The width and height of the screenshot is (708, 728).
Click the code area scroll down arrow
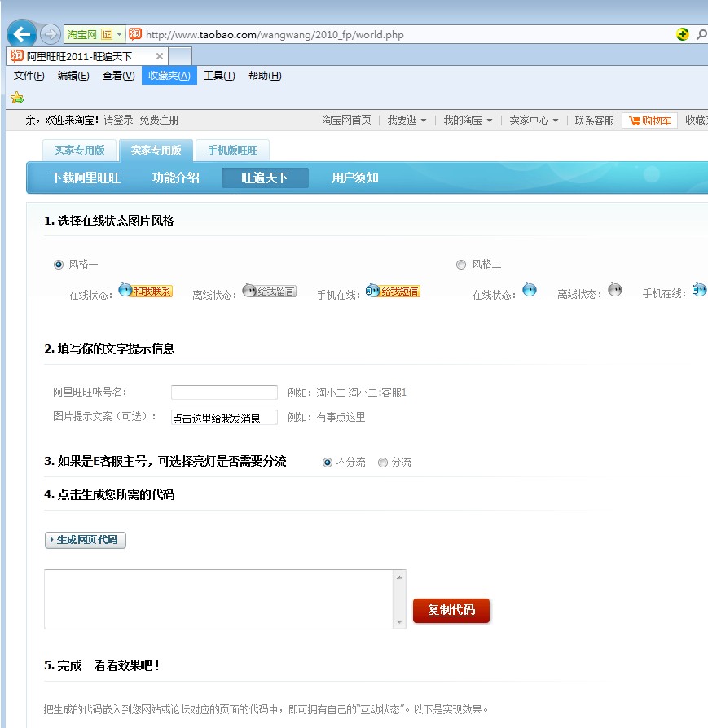(x=399, y=621)
